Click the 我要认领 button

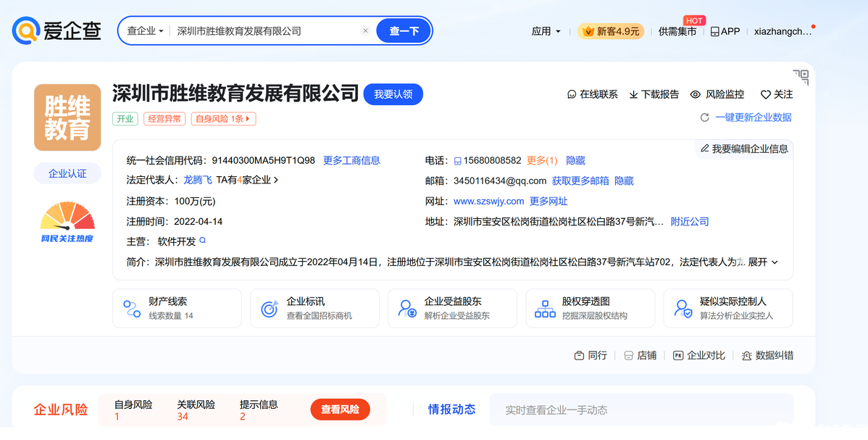(393, 94)
